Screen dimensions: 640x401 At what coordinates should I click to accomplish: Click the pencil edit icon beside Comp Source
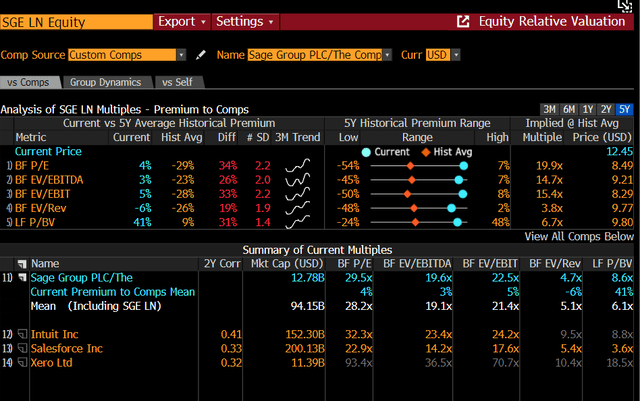pos(200,55)
